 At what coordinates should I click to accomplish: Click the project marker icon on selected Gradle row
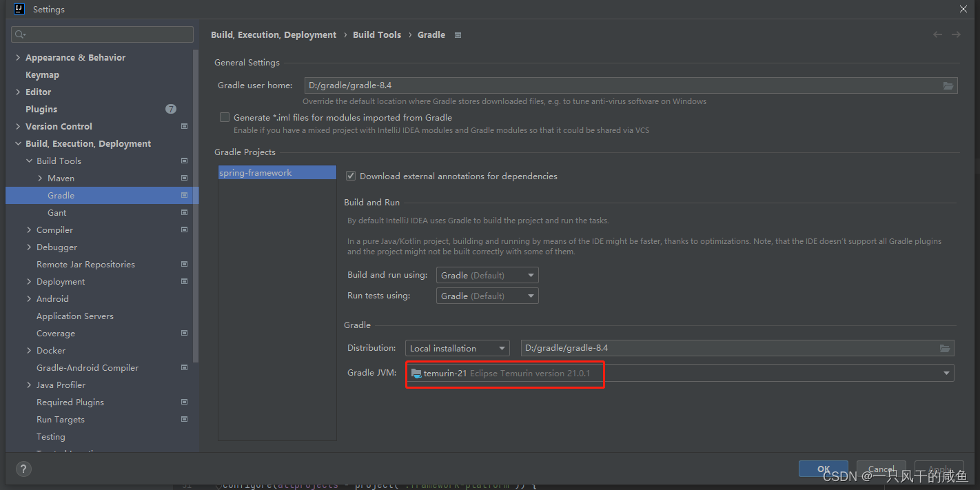pos(184,195)
